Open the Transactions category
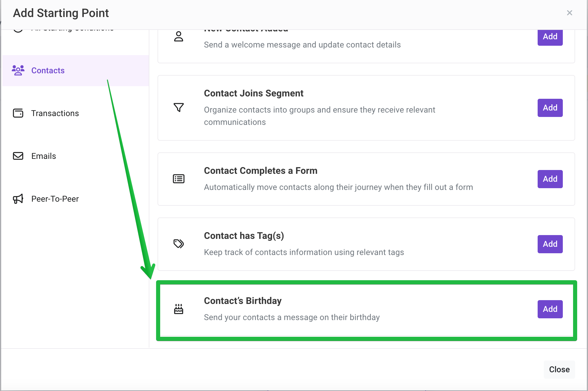Screen dimensions: 588x391 tap(76, 113)
